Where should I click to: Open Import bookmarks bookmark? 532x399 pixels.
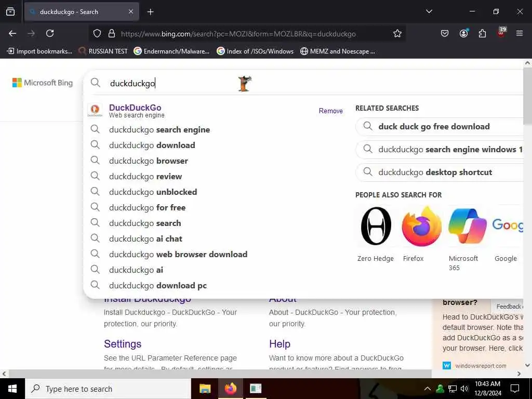[39, 51]
